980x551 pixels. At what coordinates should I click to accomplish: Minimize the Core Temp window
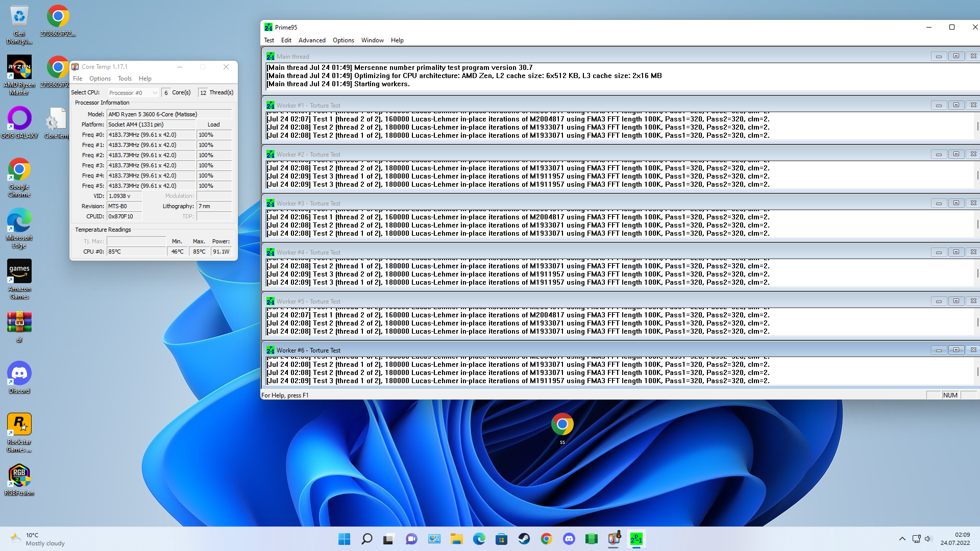click(x=180, y=67)
